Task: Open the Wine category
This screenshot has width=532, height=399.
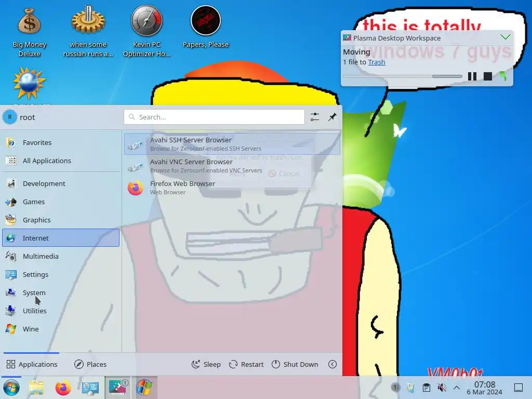Action: click(x=61, y=329)
